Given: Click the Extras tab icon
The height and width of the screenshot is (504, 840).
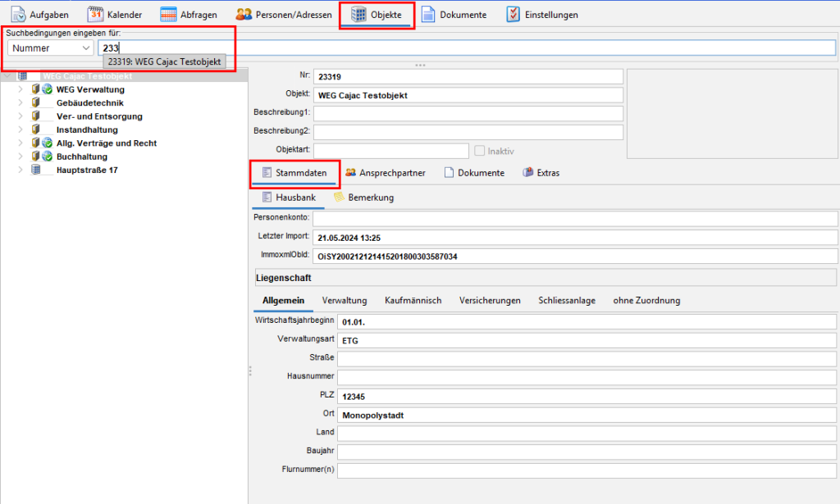Looking at the screenshot, I should coord(527,173).
